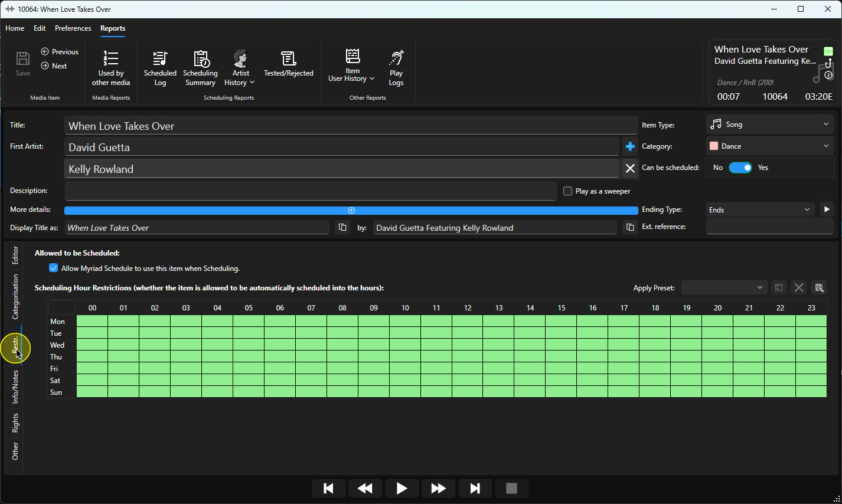Open the Scheduled Log report
The image size is (842, 504).
[x=160, y=68]
